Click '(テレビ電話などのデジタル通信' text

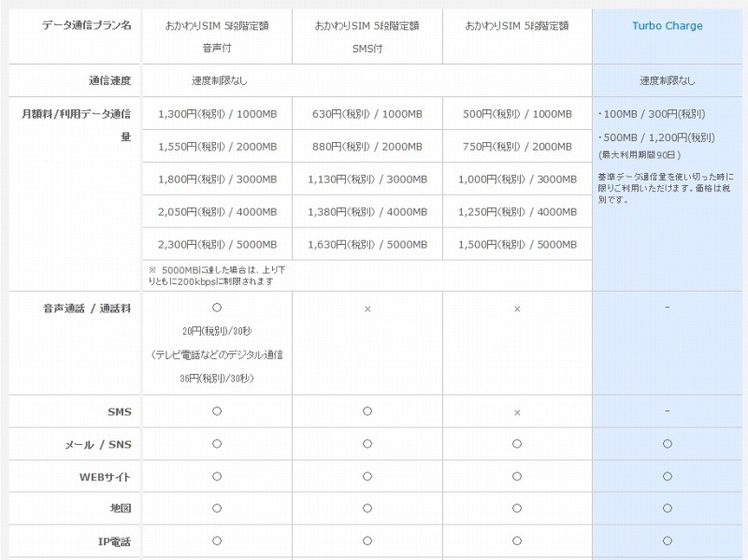[217, 355]
